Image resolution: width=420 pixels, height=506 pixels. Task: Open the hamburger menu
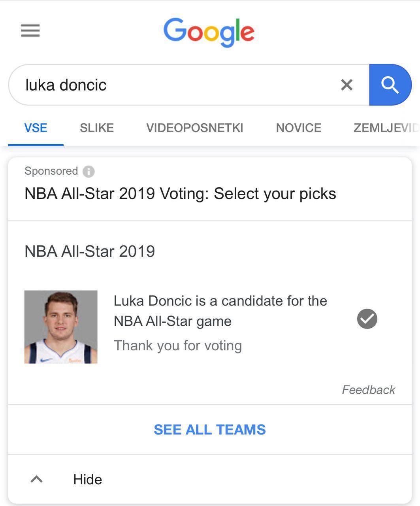click(30, 30)
